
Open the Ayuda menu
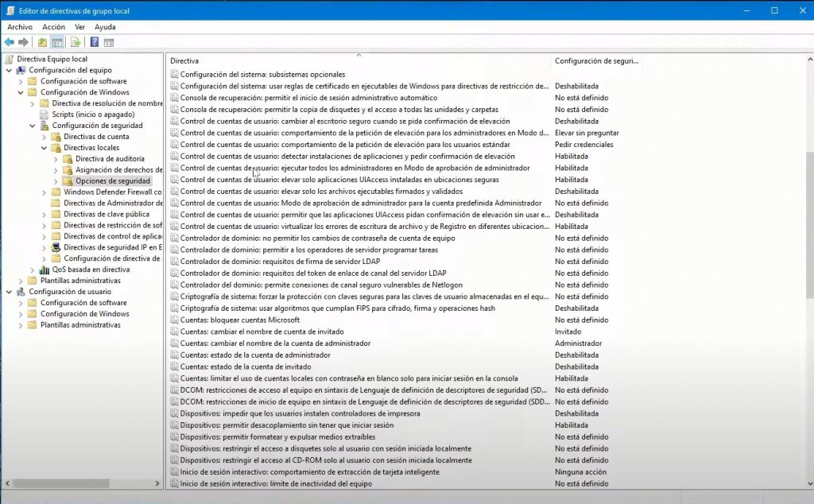point(105,27)
